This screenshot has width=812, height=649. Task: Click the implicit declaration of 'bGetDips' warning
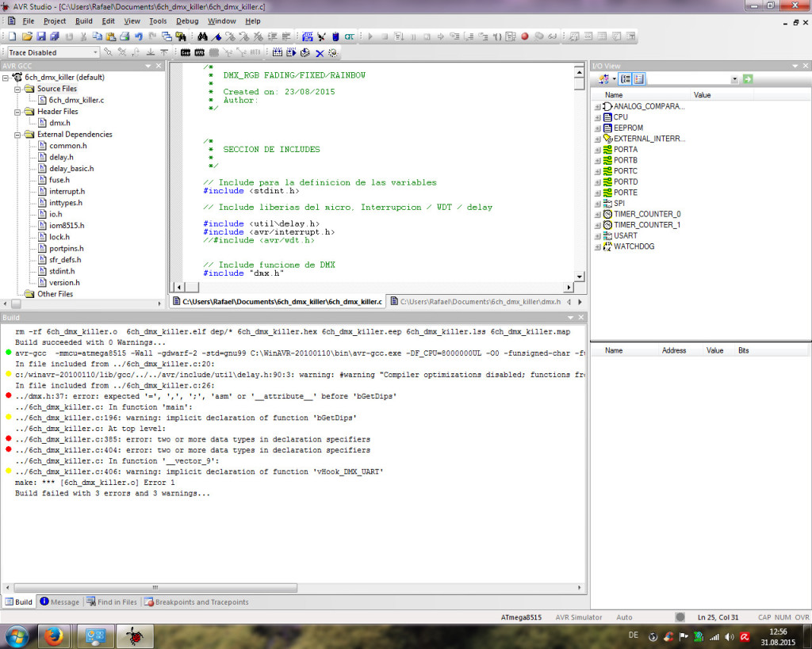point(186,418)
